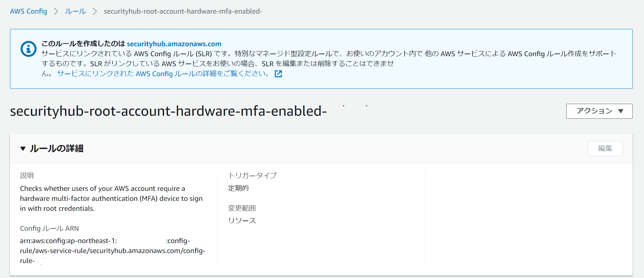This screenshot has height=278, width=644.
Task: Open the securityhub.amazonaws.com link
Action: [x=174, y=44]
